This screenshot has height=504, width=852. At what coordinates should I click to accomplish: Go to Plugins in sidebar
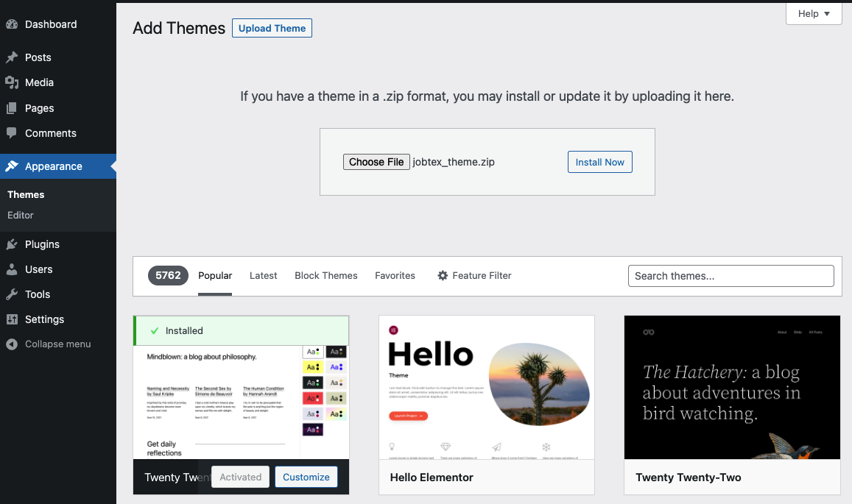point(58,244)
